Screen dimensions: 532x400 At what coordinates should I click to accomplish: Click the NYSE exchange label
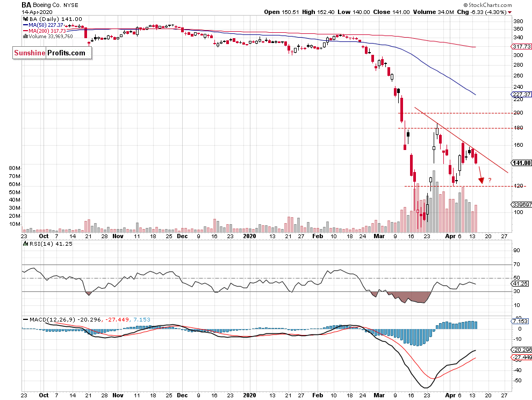point(71,5)
